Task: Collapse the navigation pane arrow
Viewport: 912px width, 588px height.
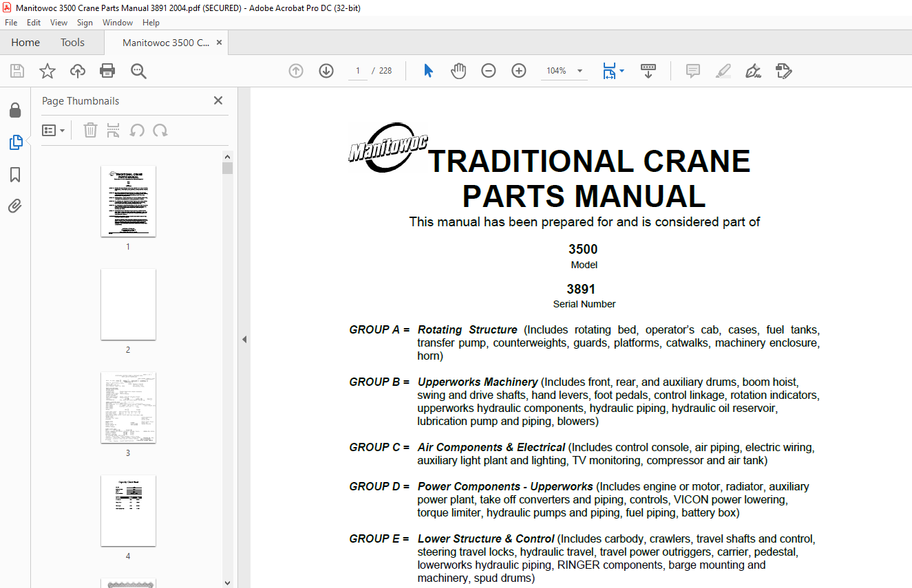Action: [x=244, y=339]
